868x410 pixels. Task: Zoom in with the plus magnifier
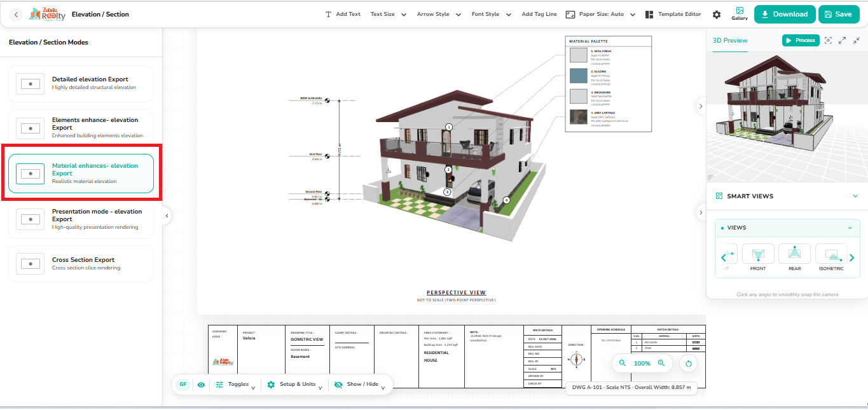[x=661, y=363]
